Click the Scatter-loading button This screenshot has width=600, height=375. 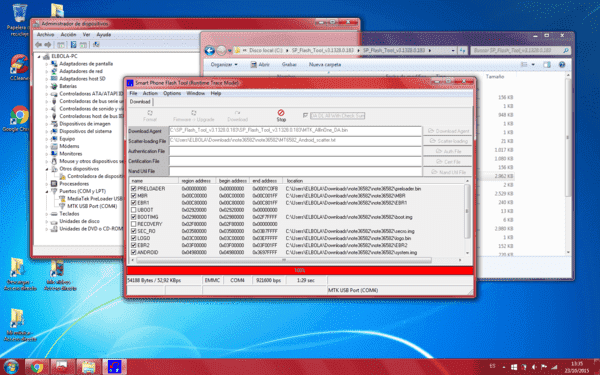448,141
